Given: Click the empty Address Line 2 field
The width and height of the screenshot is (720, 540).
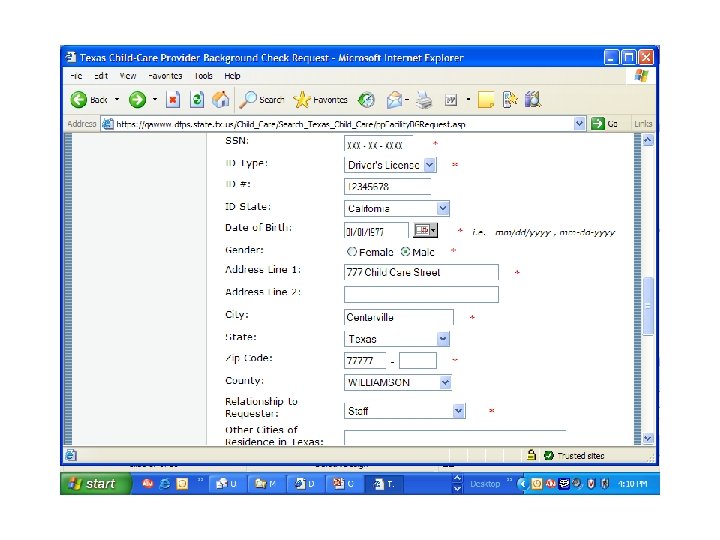Looking at the screenshot, I should [x=421, y=294].
